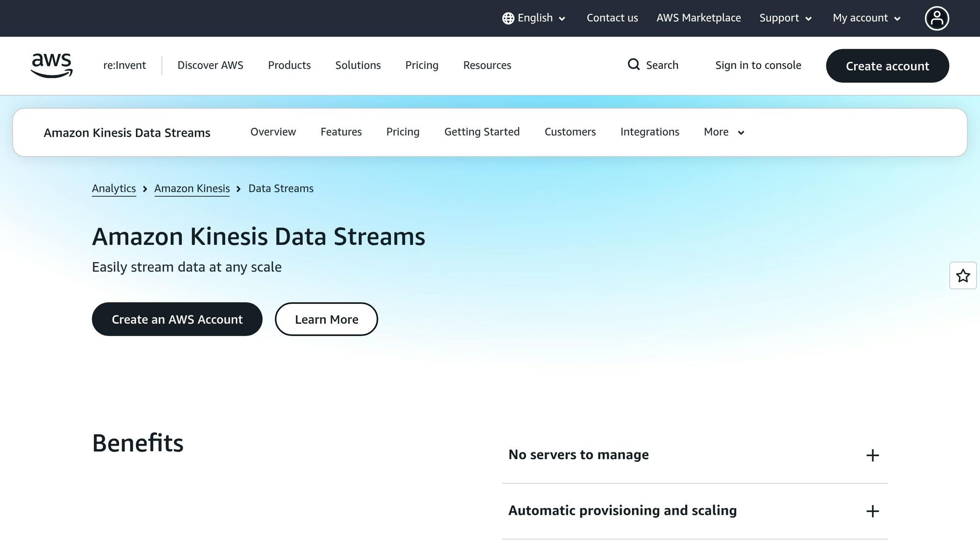Expand Automatic provisioning and scaling section
The width and height of the screenshot is (980, 551).
point(695,511)
